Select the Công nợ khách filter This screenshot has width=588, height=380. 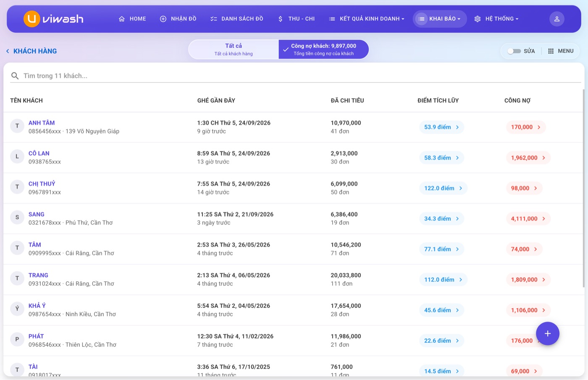coord(323,50)
